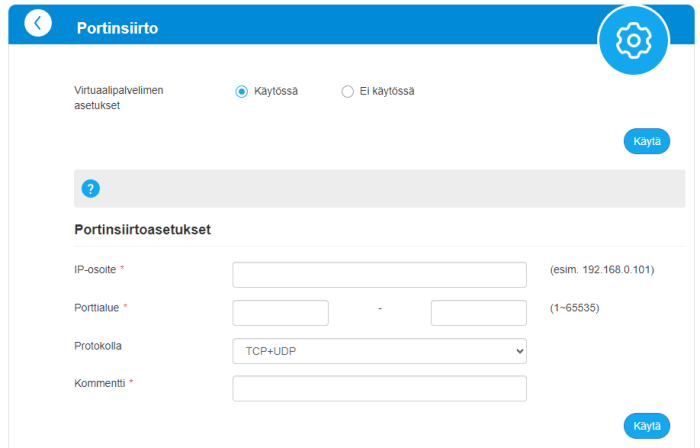Open the settings gear icon
700x448 pixels.
click(633, 41)
